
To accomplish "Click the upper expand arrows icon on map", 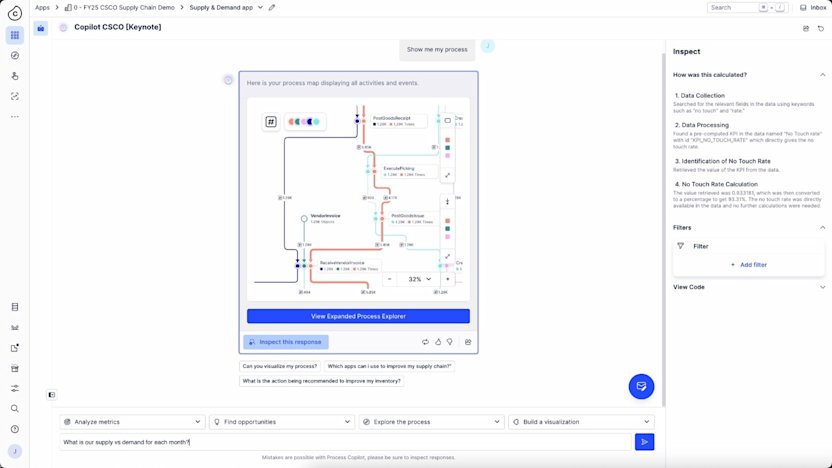I will point(447,175).
